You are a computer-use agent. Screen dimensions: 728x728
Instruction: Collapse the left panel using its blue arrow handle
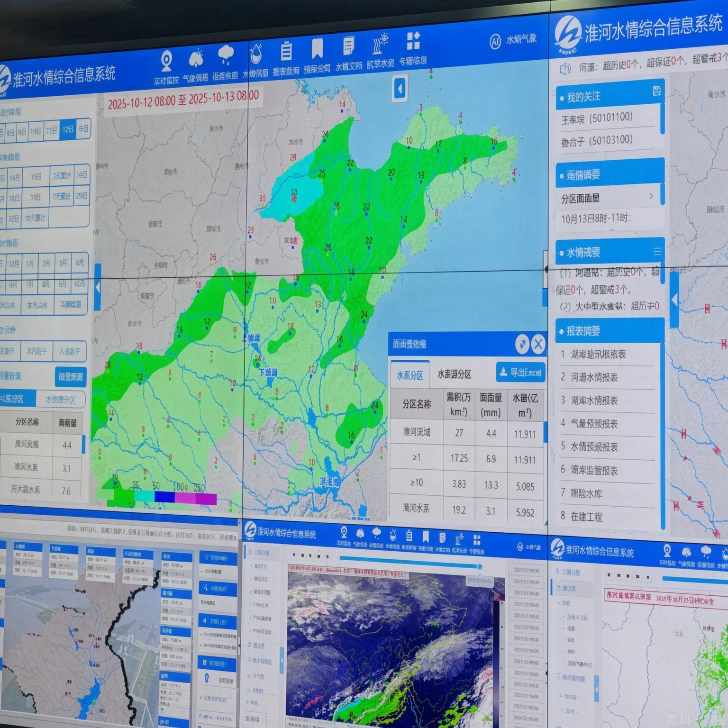98,287
